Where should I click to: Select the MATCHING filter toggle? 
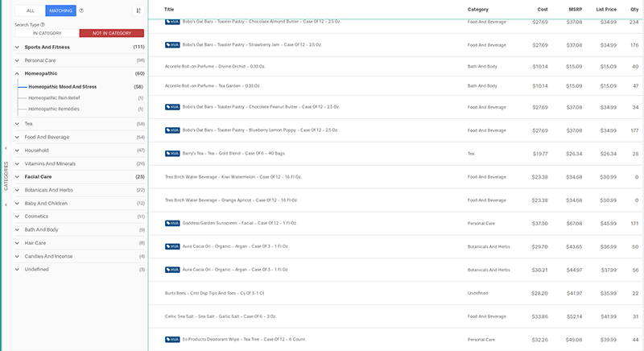click(x=61, y=10)
